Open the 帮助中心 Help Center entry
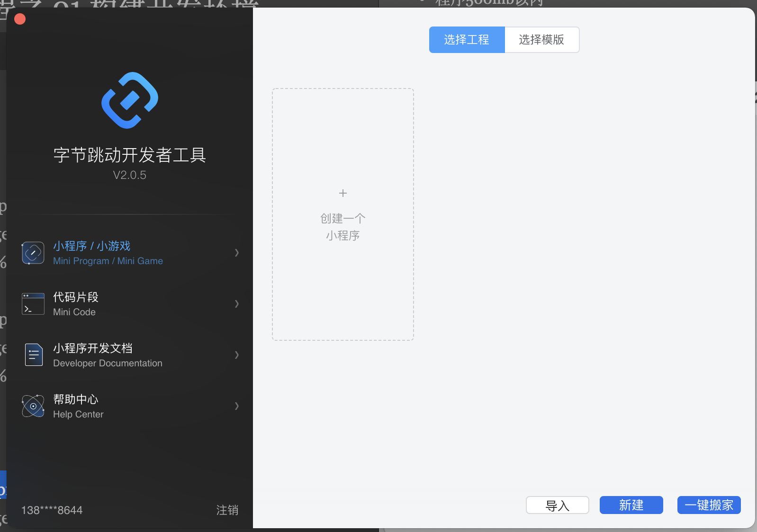This screenshot has height=532, width=757. 130,406
